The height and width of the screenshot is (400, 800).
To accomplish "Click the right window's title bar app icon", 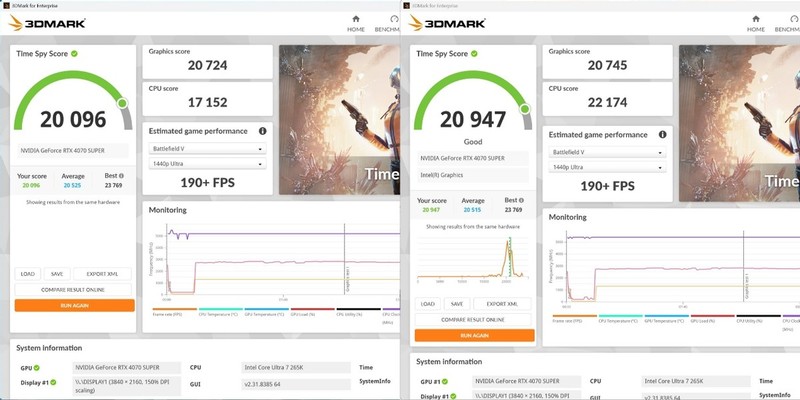I will [406, 6].
